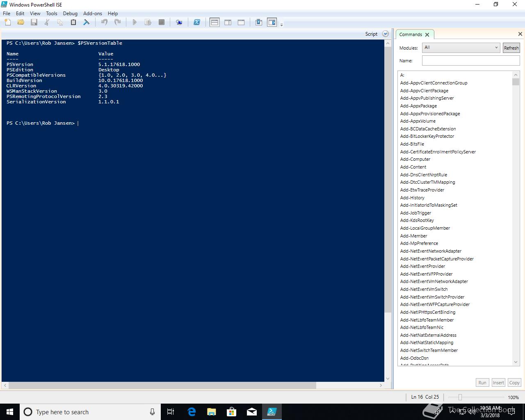Show script pane on top layout icon

(x=215, y=22)
